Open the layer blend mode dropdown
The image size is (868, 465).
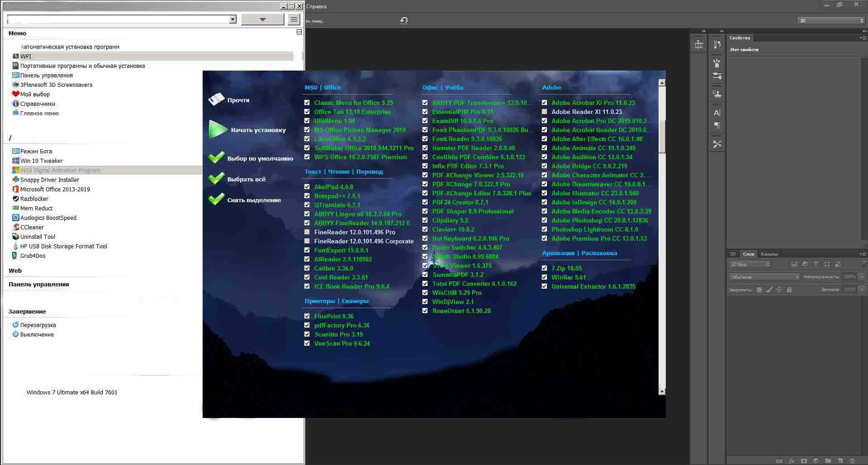point(764,277)
